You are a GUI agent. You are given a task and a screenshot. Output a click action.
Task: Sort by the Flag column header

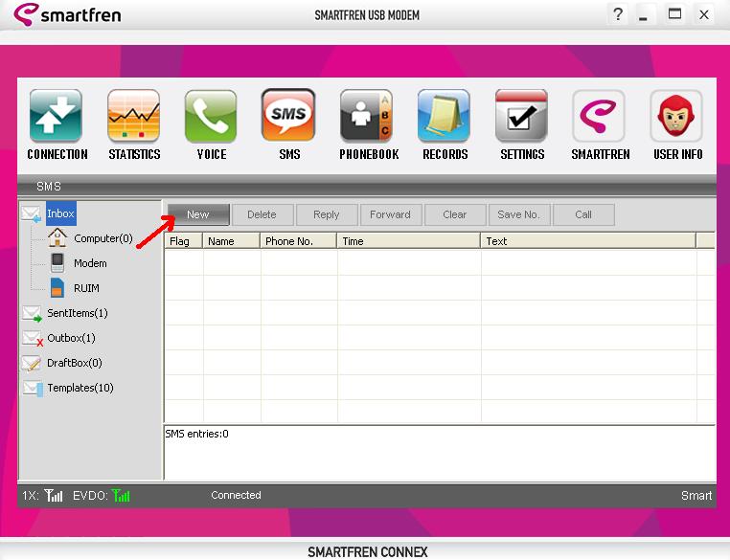click(x=183, y=241)
